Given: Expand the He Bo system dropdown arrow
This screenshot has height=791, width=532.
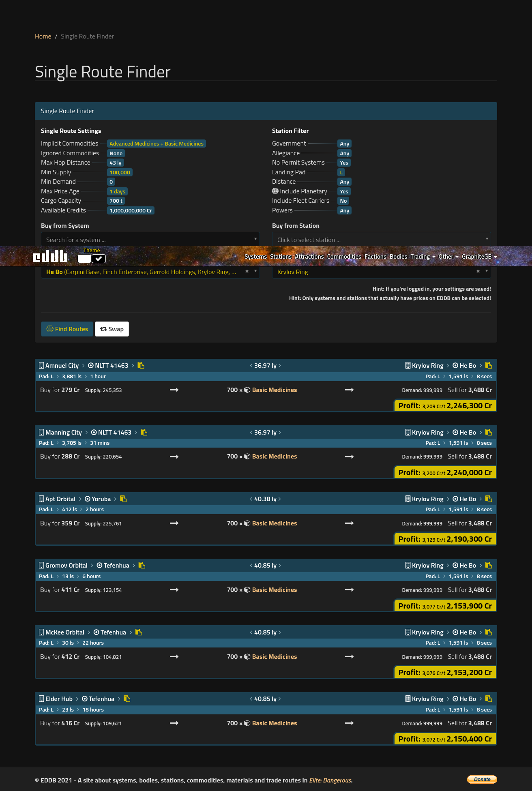Looking at the screenshot, I should pyautogui.click(x=255, y=271).
